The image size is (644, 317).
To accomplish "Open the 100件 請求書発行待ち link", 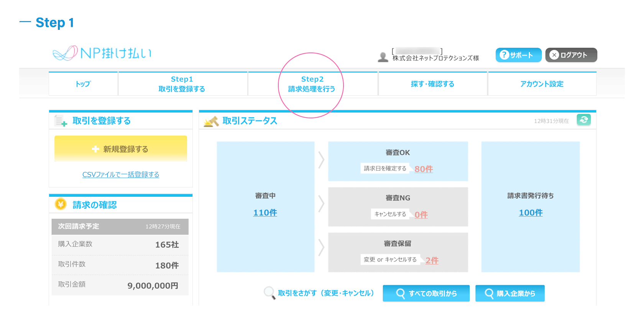I will click(531, 212).
